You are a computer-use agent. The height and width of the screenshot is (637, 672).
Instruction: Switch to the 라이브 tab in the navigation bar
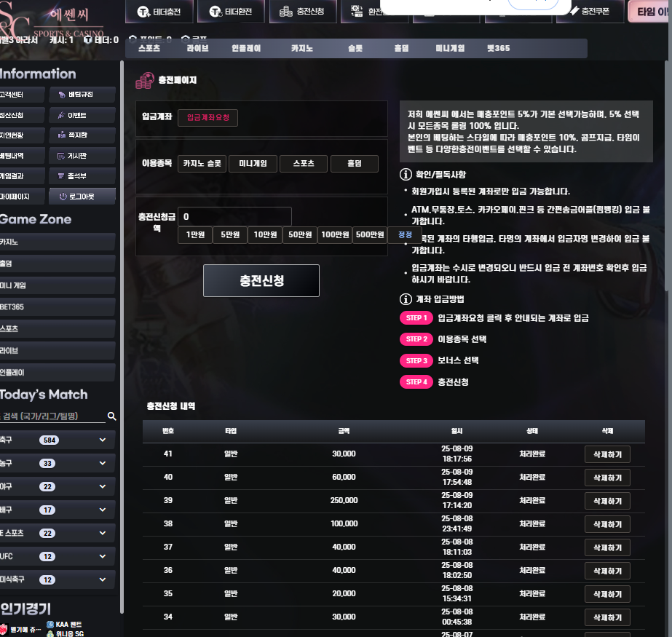(x=197, y=49)
